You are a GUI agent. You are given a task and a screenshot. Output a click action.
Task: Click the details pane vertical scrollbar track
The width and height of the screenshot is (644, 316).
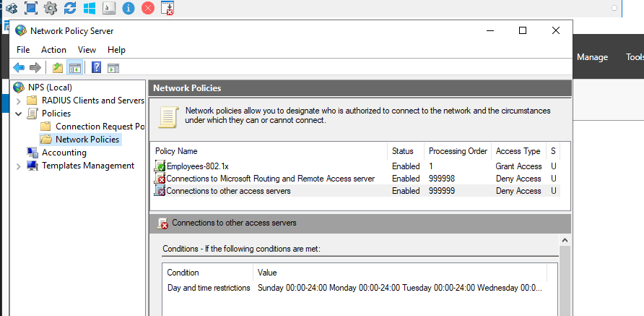click(565, 281)
